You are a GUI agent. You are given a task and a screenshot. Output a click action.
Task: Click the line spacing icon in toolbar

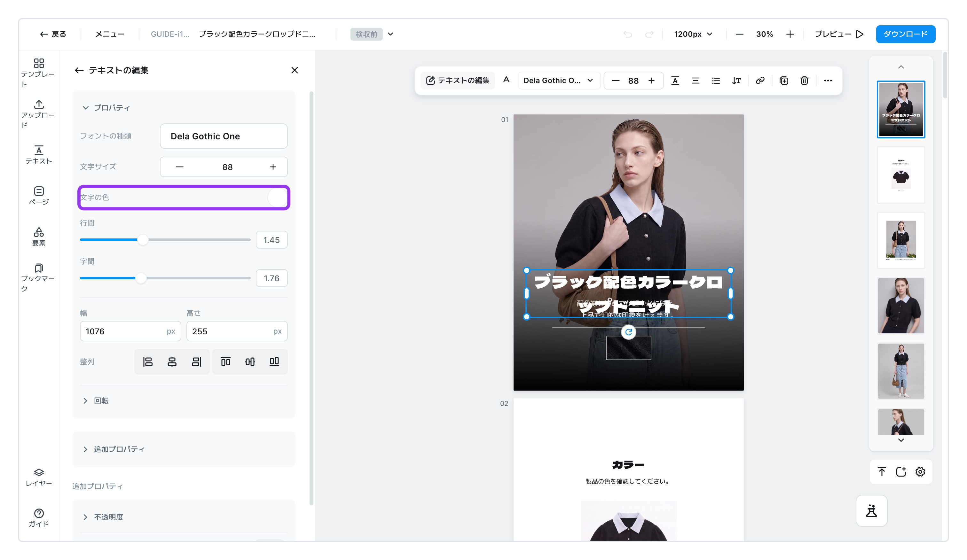coord(736,81)
